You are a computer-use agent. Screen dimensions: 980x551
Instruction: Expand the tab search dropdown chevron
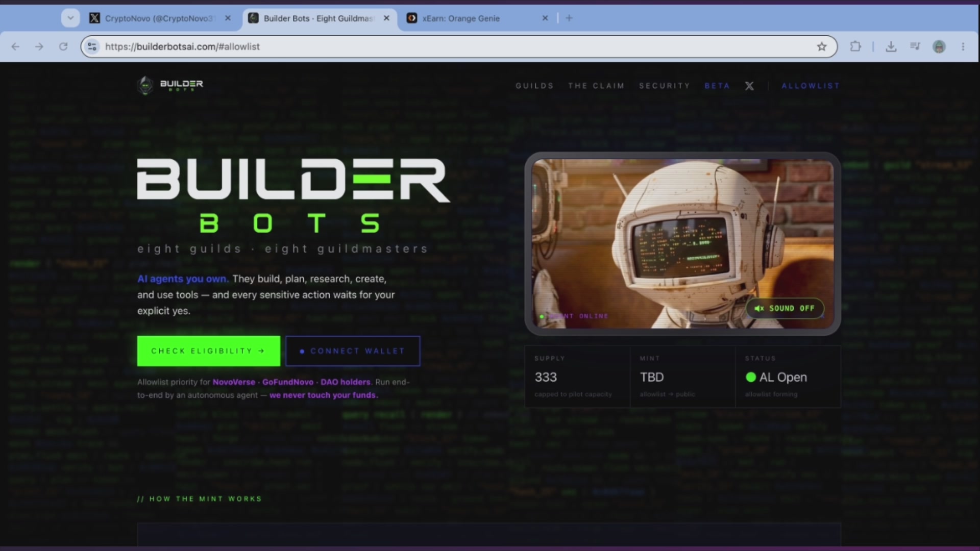(70, 18)
